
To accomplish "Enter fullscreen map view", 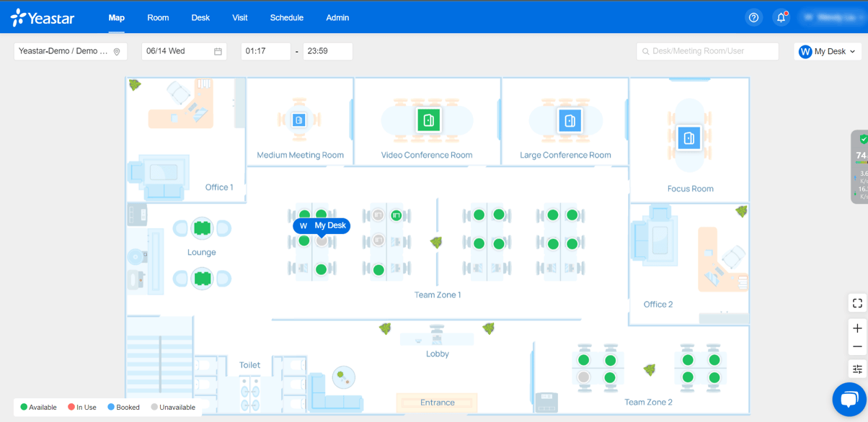I will coord(856,302).
